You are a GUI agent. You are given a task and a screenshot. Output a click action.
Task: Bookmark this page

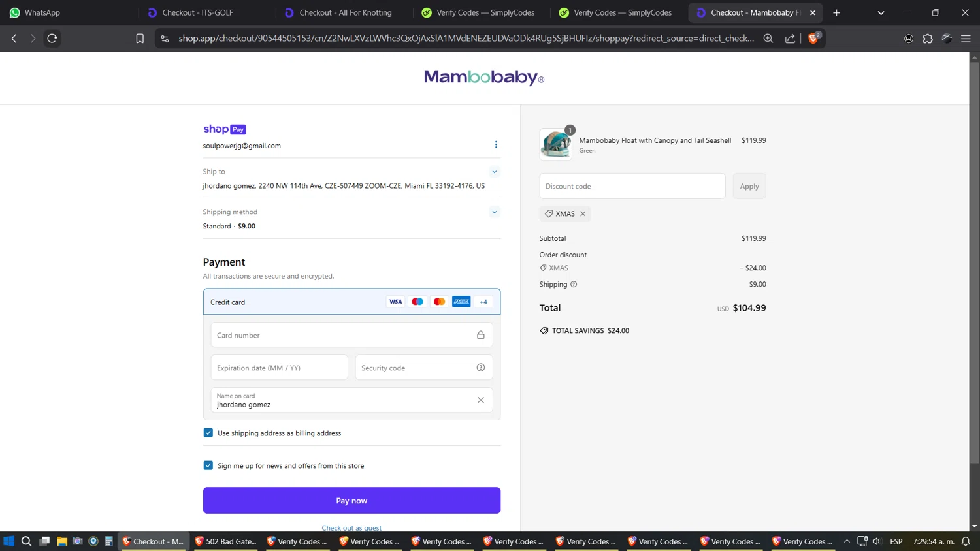[x=140, y=39]
